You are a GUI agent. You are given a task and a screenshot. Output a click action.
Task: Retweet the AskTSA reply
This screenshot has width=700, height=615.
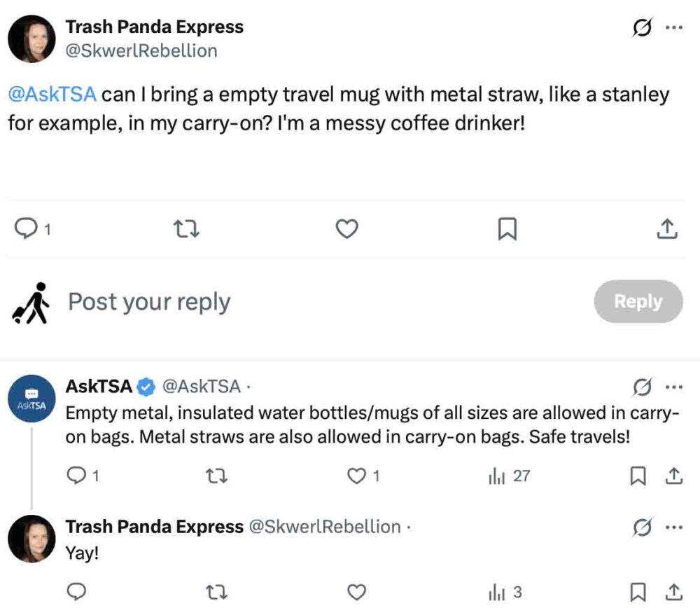(216, 476)
